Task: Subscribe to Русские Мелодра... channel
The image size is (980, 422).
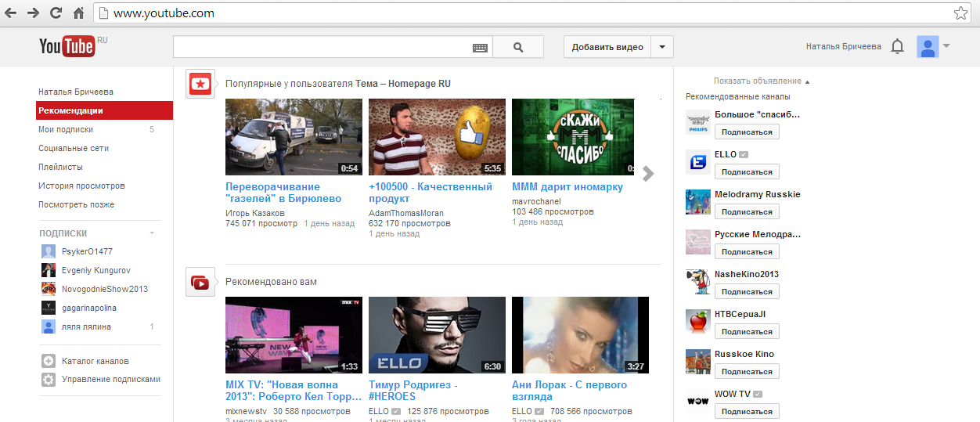Action: click(x=747, y=252)
